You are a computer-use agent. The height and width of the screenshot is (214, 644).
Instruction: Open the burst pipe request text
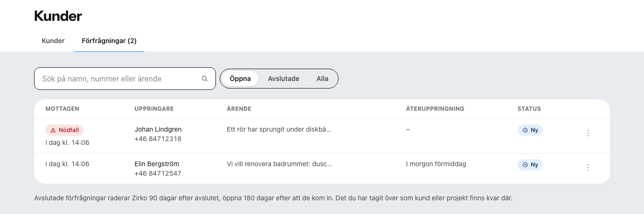(x=279, y=129)
